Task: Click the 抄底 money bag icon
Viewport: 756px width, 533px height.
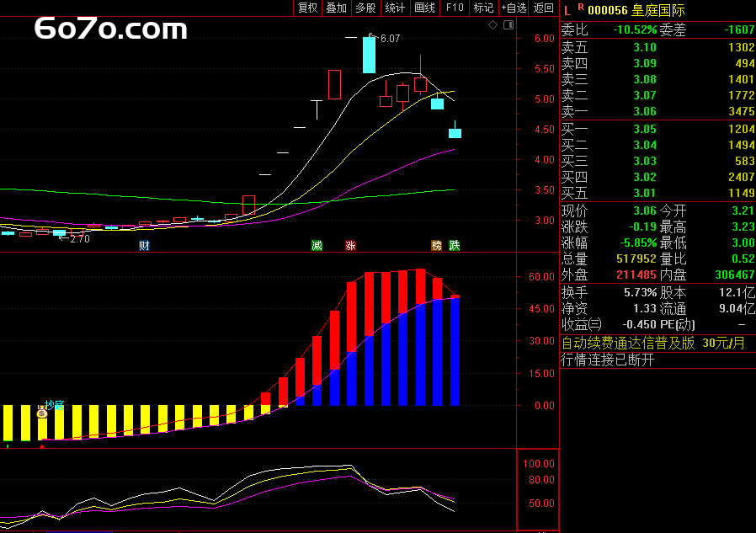Action: [x=42, y=412]
